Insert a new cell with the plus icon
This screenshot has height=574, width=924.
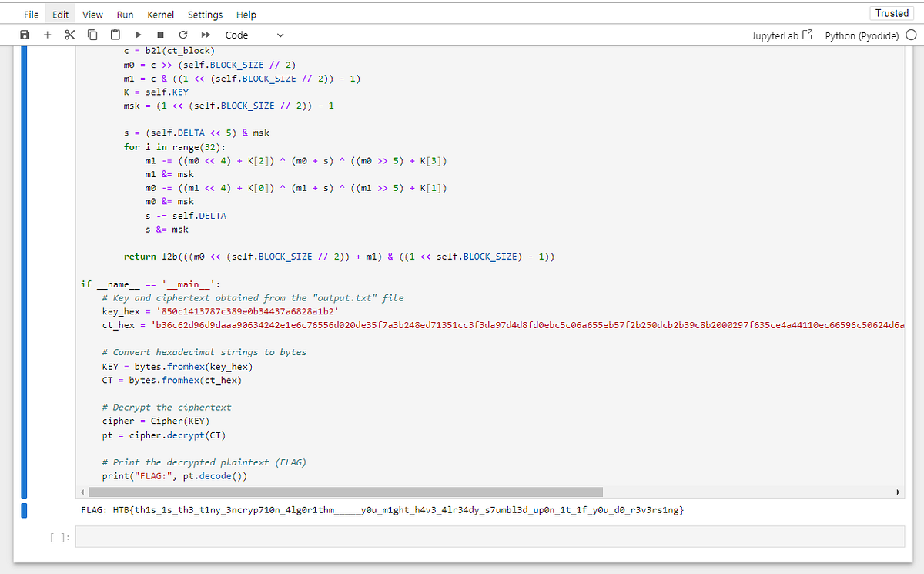pos(48,35)
